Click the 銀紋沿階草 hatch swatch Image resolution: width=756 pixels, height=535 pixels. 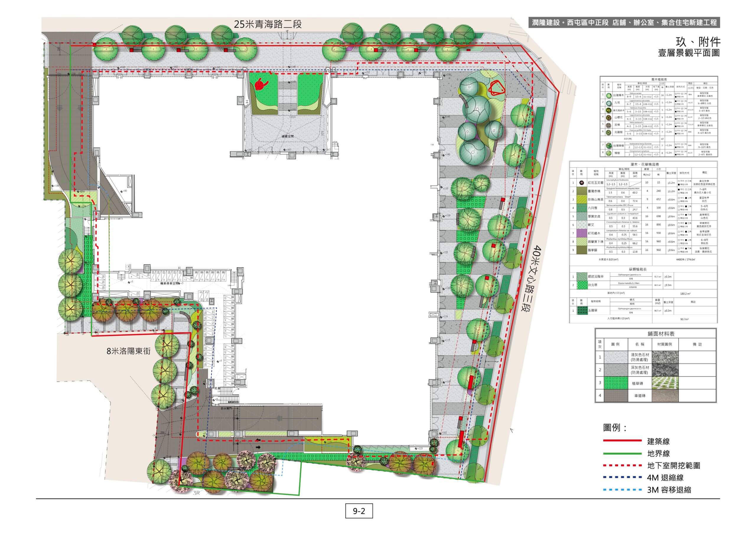click(x=582, y=277)
